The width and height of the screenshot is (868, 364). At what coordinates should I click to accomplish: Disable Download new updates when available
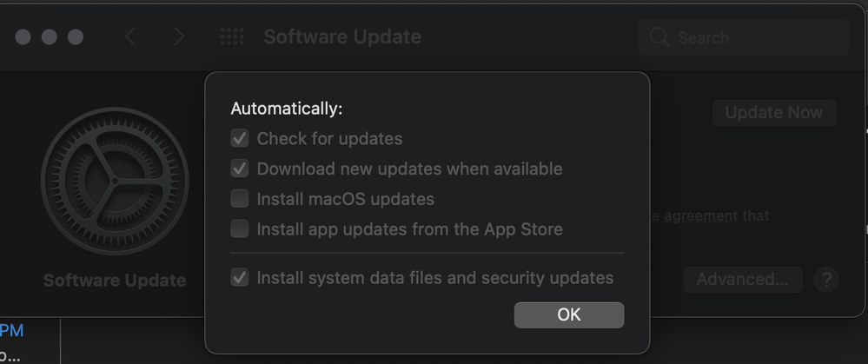(x=239, y=169)
